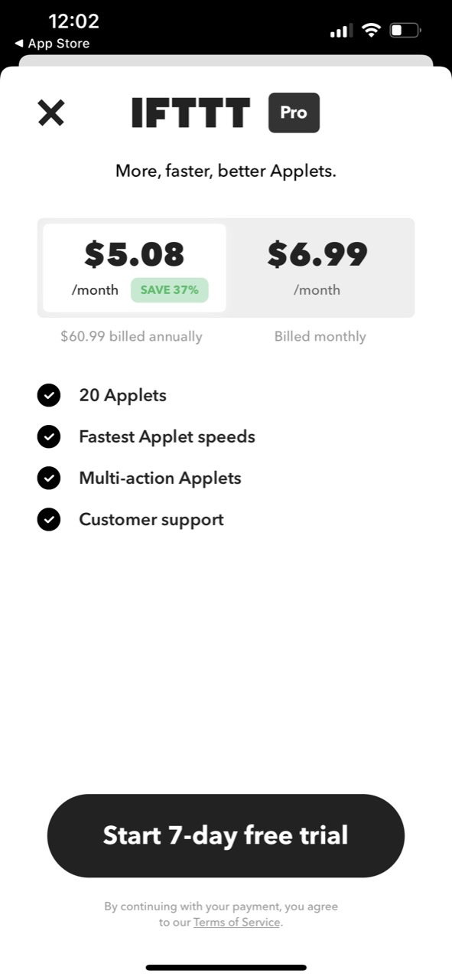This screenshot has width=452, height=980.
Task: Open the Terms of Service link
Action: click(236, 922)
